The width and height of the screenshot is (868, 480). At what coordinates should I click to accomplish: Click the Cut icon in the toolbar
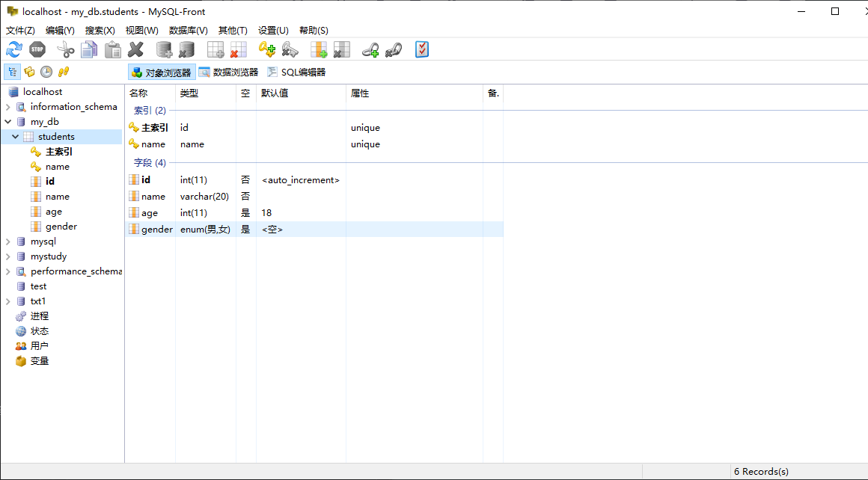[x=64, y=49]
